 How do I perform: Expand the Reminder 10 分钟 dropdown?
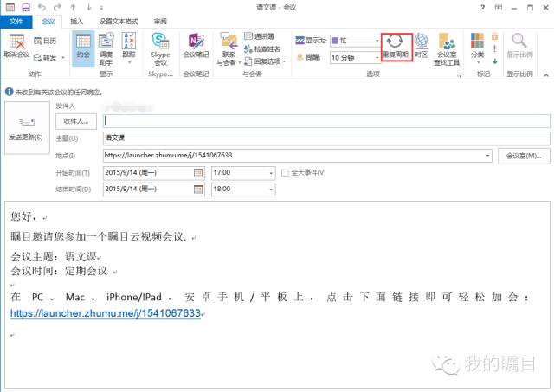[377, 58]
